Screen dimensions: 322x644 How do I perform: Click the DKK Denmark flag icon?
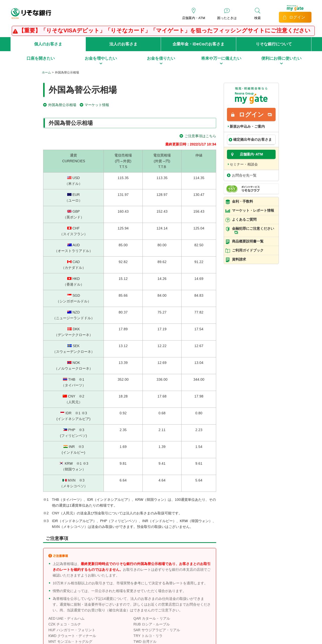click(69, 329)
